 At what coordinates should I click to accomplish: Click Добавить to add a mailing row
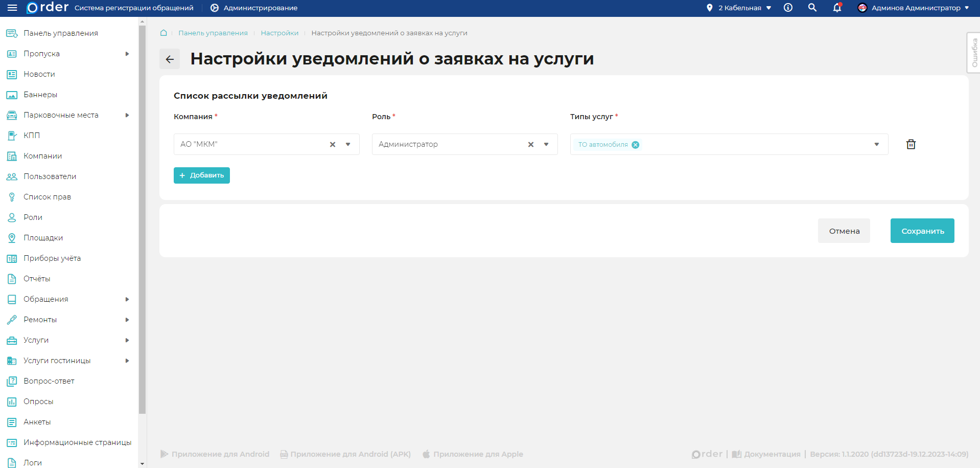coord(201,175)
